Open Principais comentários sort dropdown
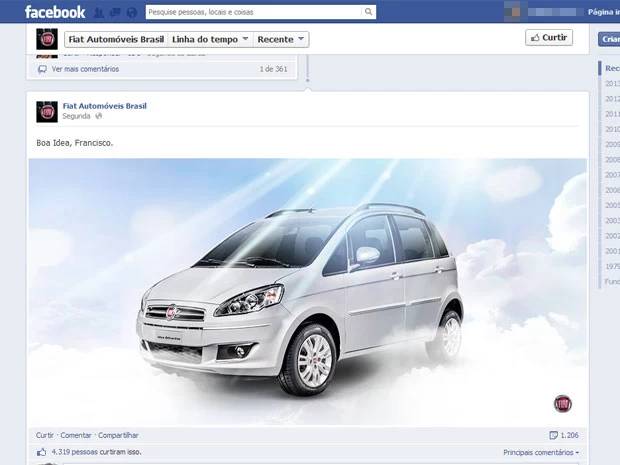This screenshot has width=620, height=465. pos(541,453)
